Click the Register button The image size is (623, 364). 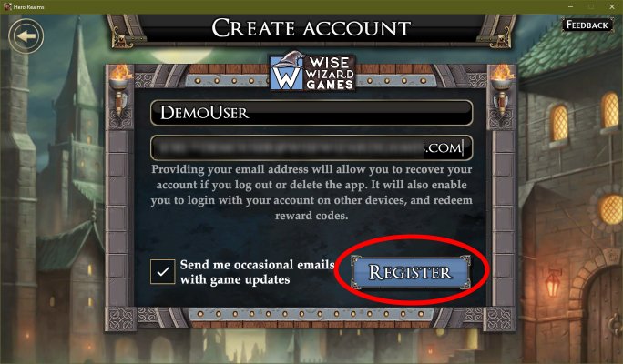click(411, 272)
